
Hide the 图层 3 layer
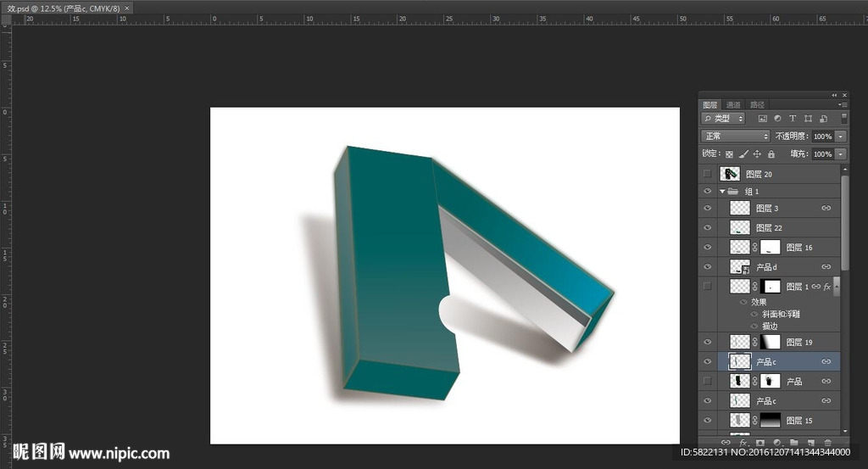[x=707, y=208]
